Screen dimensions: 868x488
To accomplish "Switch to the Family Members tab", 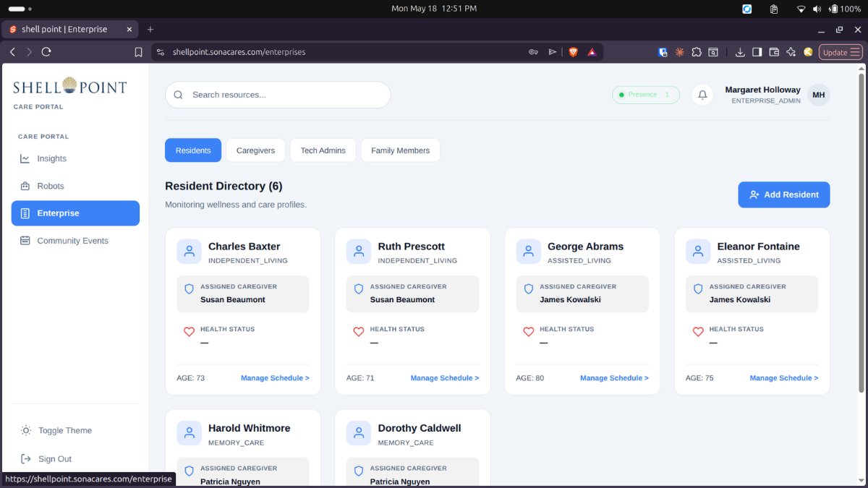I will click(x=401, y=150).
